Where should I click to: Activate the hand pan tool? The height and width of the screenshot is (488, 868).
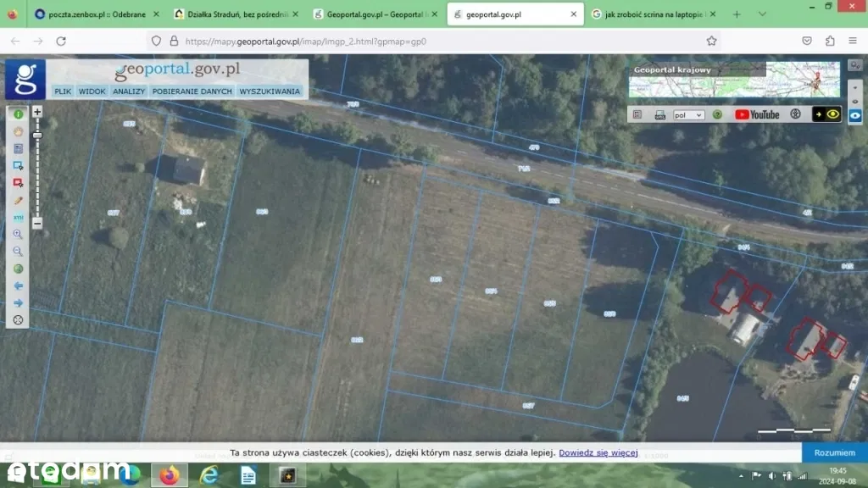tap(18, 131)
